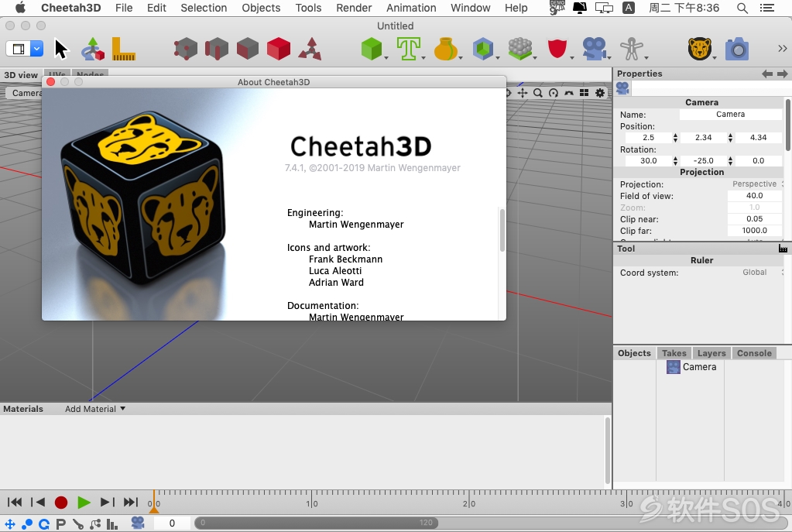Switch to edge selection mode cube
Viewport: 792px width, 532px height.
point(216,49)
